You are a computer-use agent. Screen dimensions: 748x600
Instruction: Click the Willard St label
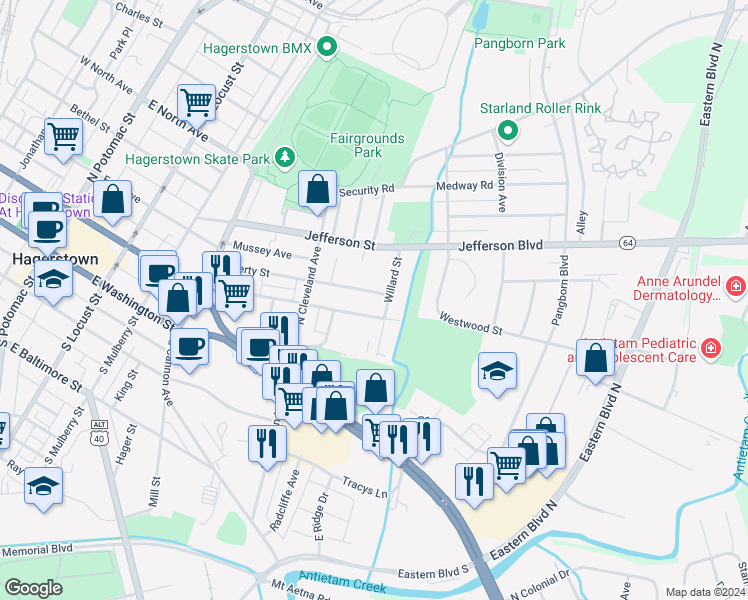click(394, 279)
